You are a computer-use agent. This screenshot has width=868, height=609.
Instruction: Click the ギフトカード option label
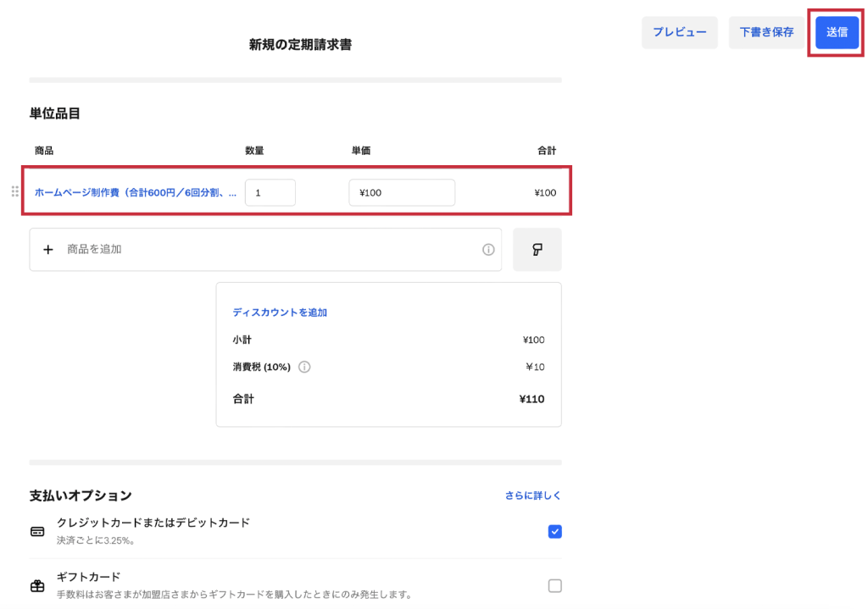tap(89, 577)
